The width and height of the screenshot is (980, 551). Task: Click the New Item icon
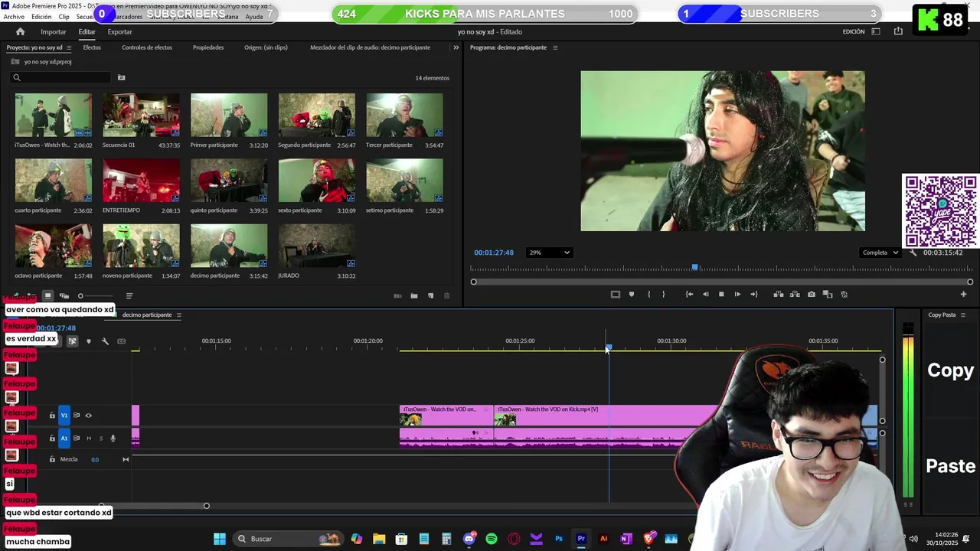430,296
